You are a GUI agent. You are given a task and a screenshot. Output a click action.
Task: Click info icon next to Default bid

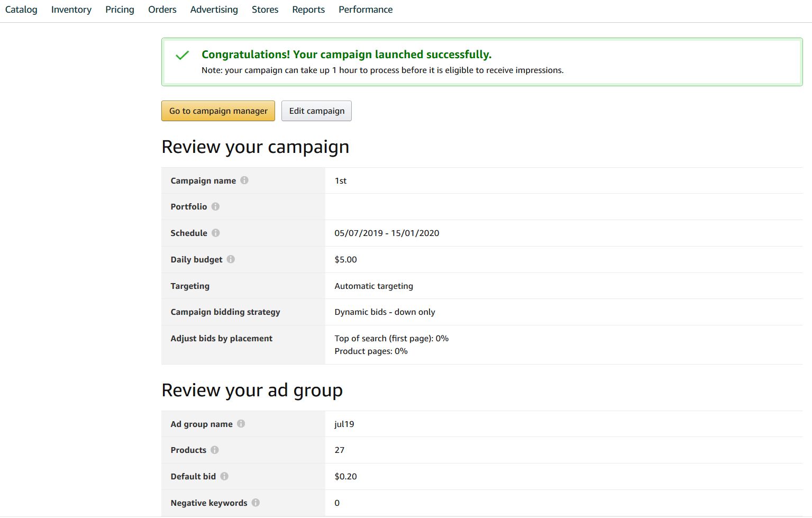point(224,476)
